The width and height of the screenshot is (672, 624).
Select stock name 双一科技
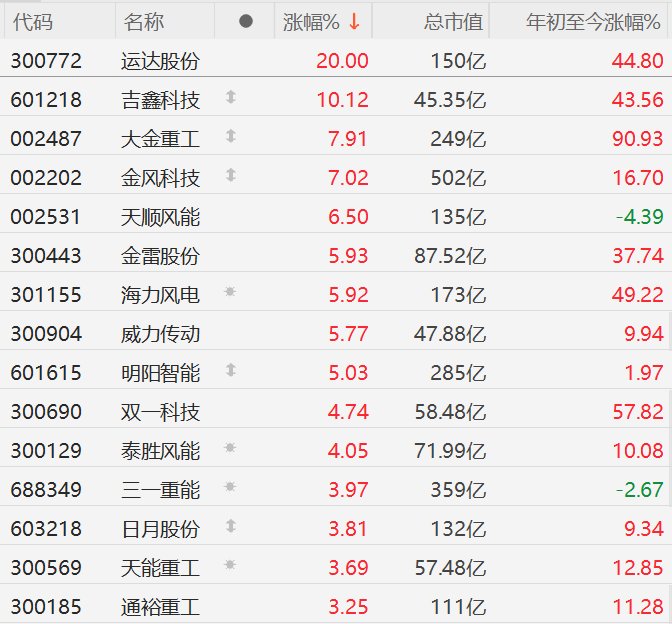(x=160, y=412)
